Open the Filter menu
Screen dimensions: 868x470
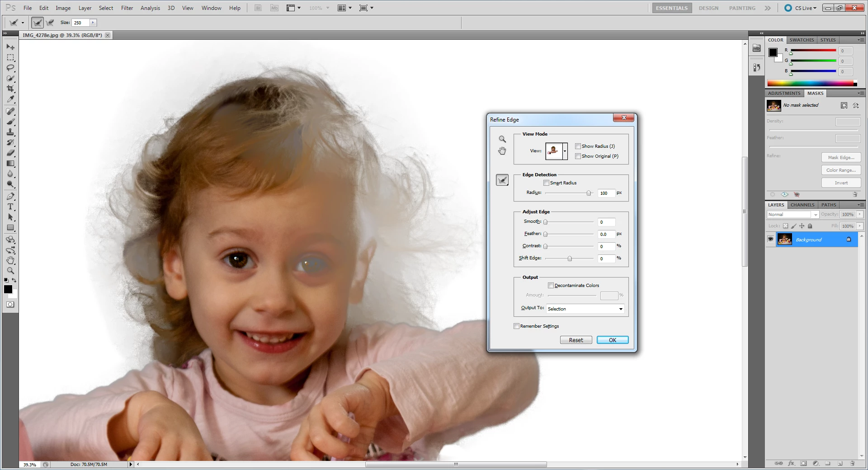[x=127, y=8]
